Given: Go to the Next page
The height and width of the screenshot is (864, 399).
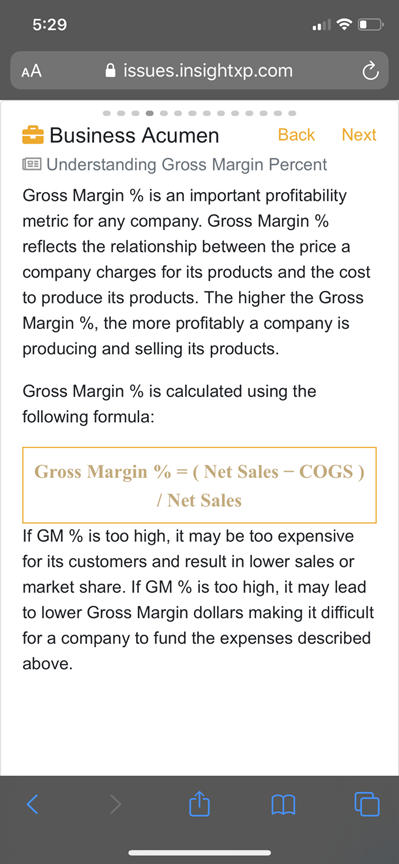Looking at the screenshot, I should pos(359,134).
